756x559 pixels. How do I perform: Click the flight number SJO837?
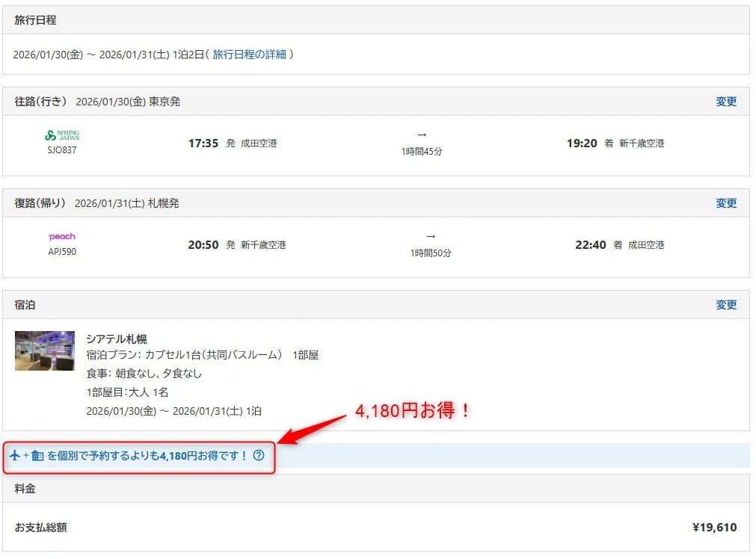[x=62, y=149]
